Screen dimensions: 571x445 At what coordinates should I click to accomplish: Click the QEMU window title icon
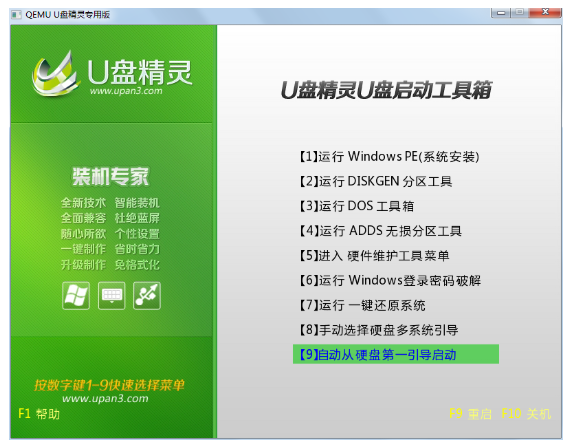[x=16, y=15]
